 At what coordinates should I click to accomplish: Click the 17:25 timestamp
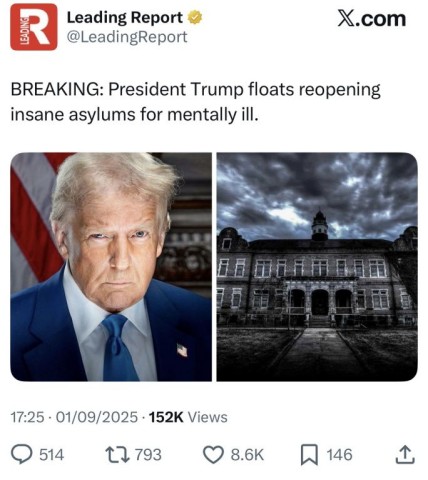[27, 417]
